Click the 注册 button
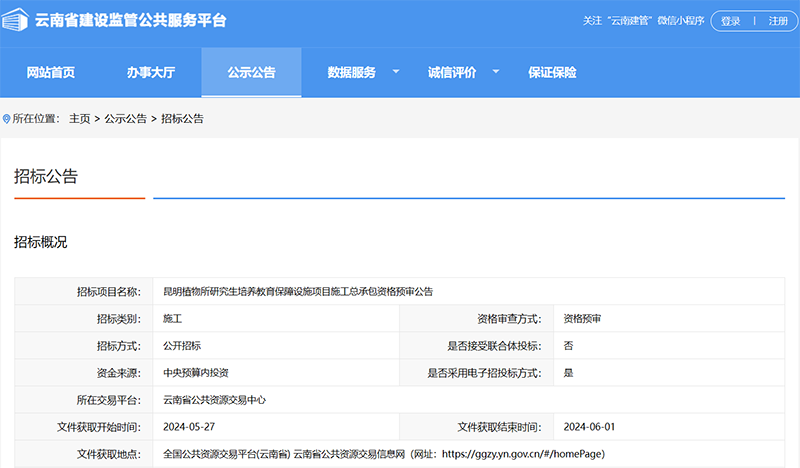The image size is (800, 468). [x=778, y=21]
